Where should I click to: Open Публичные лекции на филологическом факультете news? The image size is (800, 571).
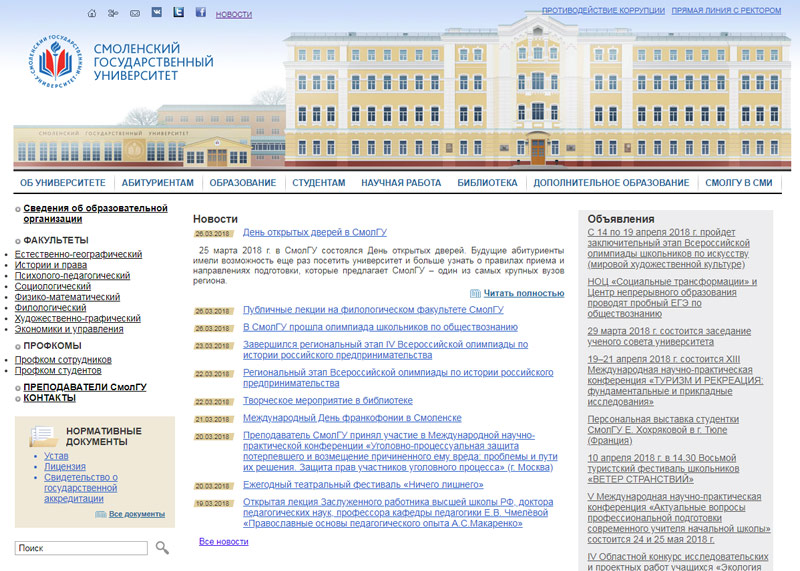(373, 310)
